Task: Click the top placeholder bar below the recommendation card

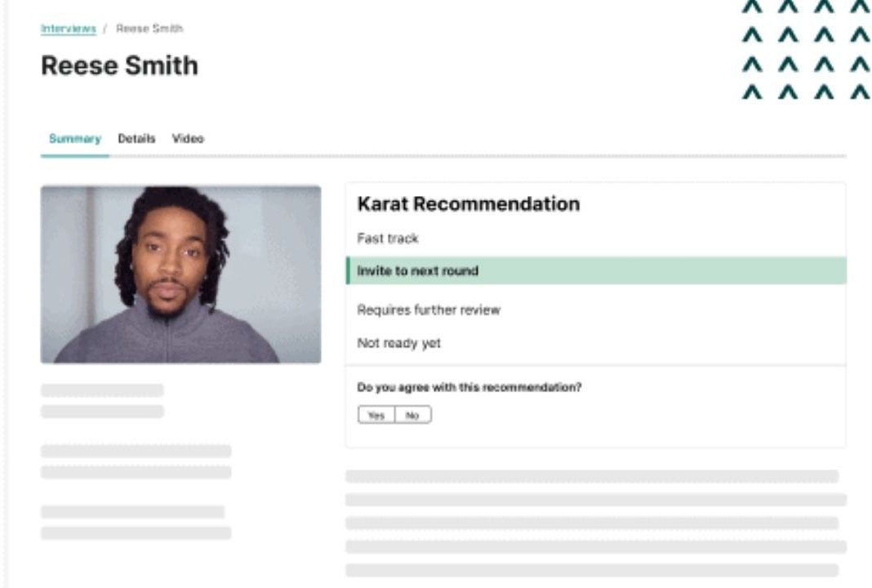Action: 592,476
